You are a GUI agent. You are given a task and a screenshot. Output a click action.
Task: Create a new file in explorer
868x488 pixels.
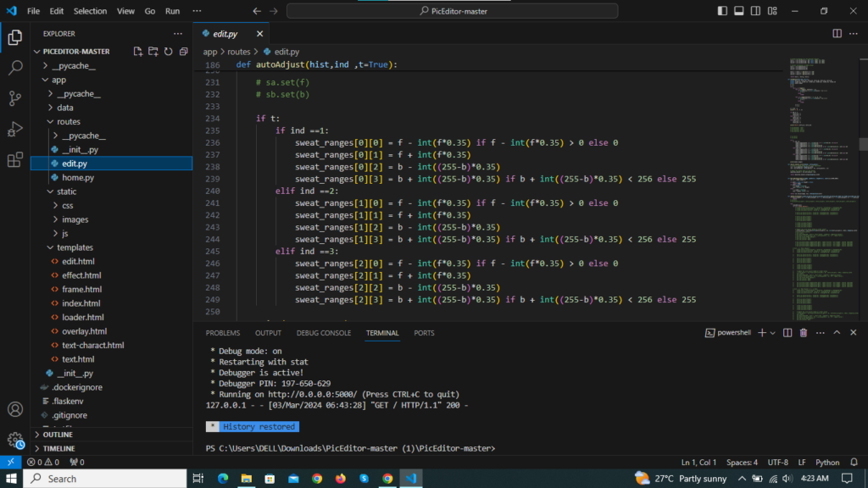click(138, 52)
